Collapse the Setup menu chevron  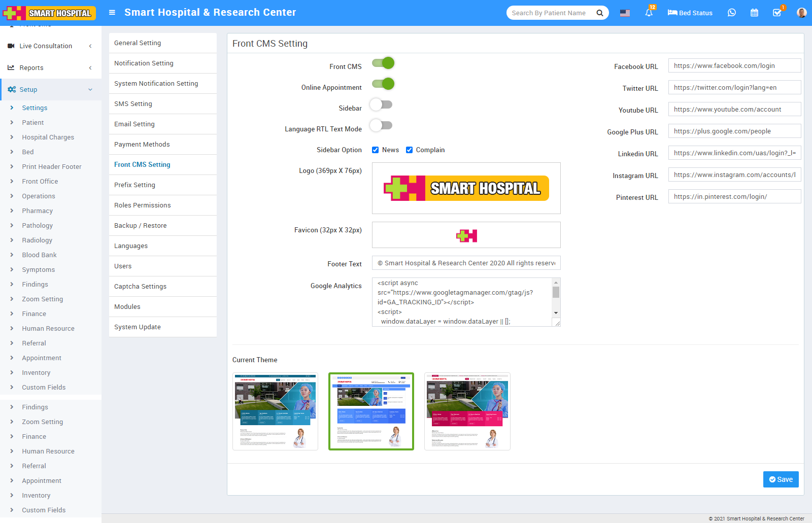click(90, 90)
